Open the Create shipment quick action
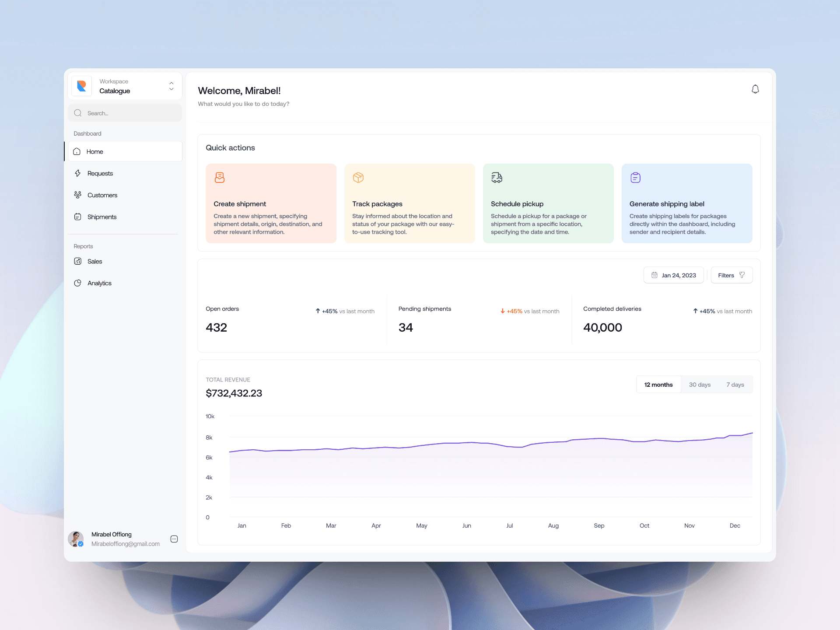The width and height of the screenshot is (840, 630). click(271, 203)
